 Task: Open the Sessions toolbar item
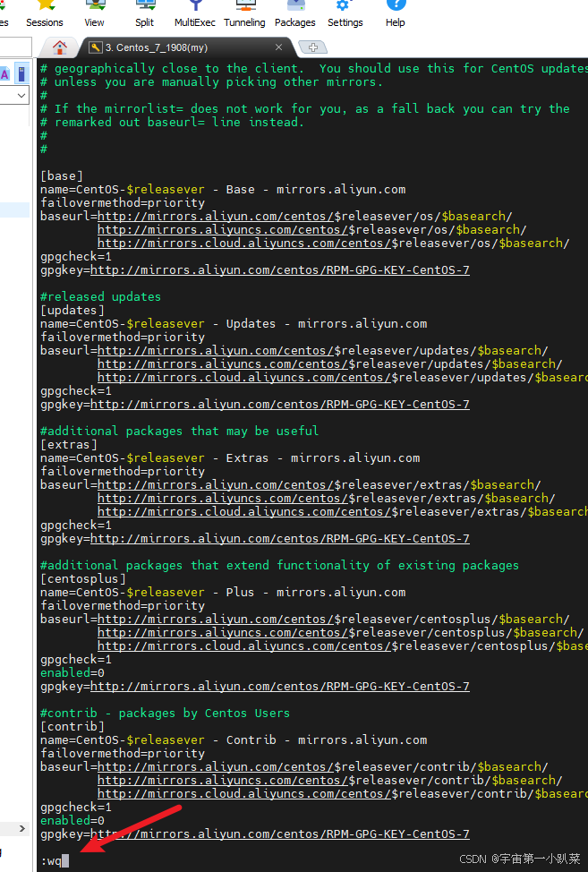click(45, 14)
